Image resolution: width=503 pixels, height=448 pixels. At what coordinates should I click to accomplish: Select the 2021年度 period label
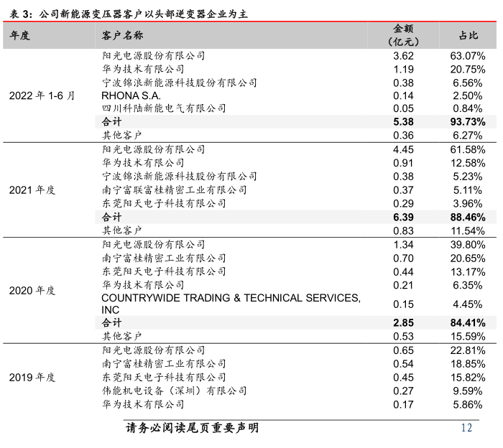pos(32,190)
